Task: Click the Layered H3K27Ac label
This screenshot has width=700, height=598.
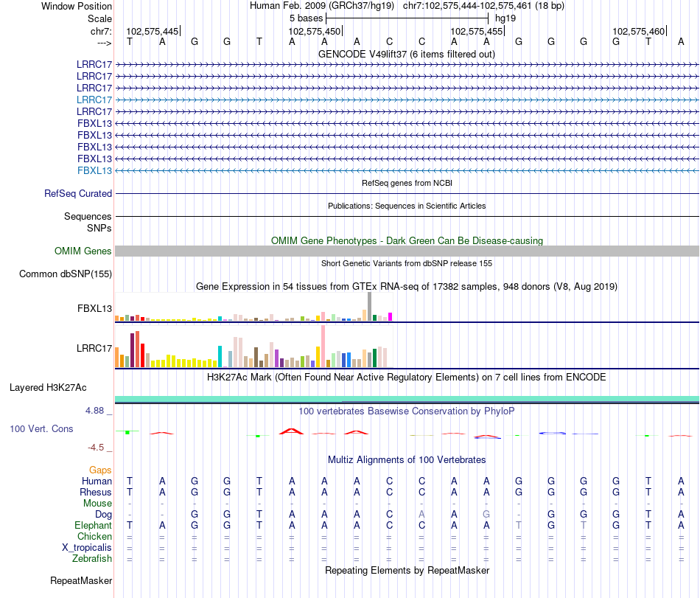Action: pos(48,388)
